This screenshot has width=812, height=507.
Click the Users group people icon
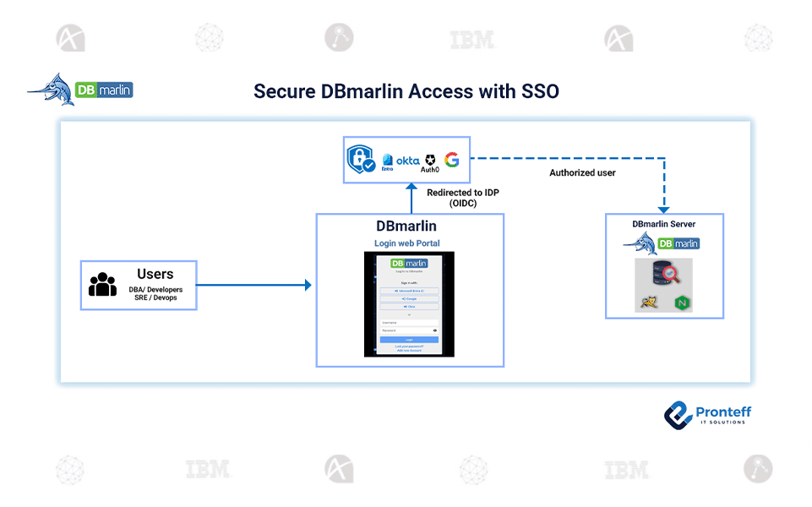point(102,284)
